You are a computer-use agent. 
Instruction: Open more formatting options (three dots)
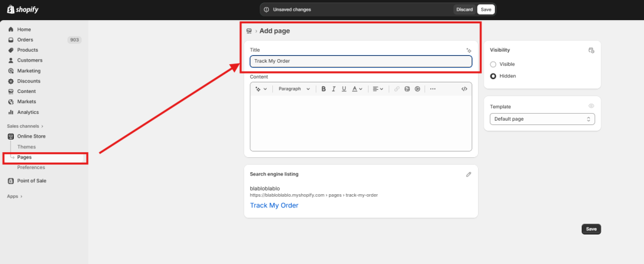click(433, 89)
